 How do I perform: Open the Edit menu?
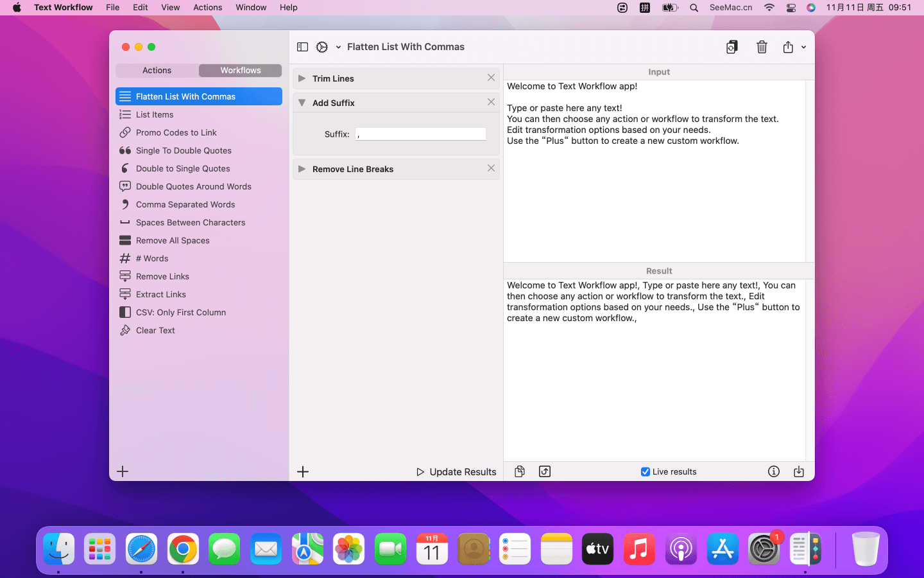coord(141,8)
